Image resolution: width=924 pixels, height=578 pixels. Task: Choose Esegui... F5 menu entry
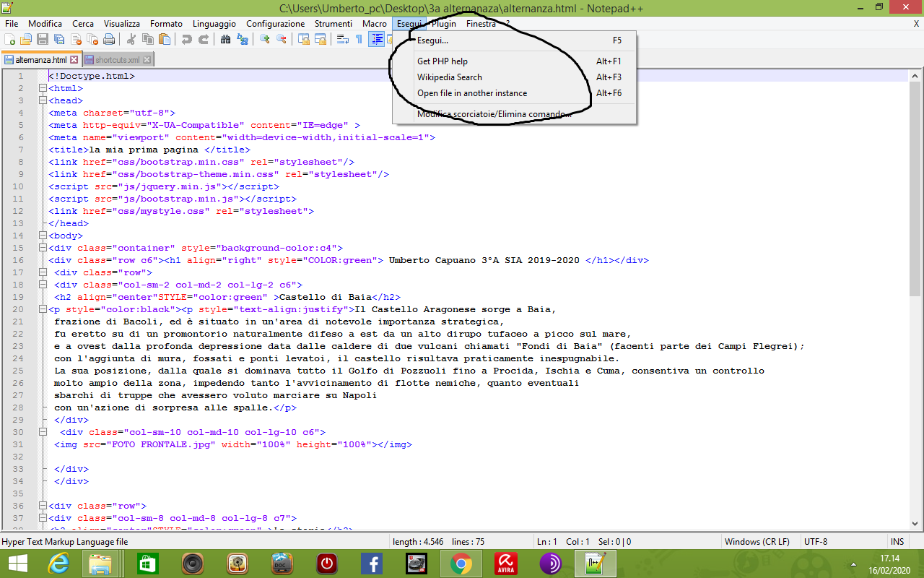(x=514, y=40)
